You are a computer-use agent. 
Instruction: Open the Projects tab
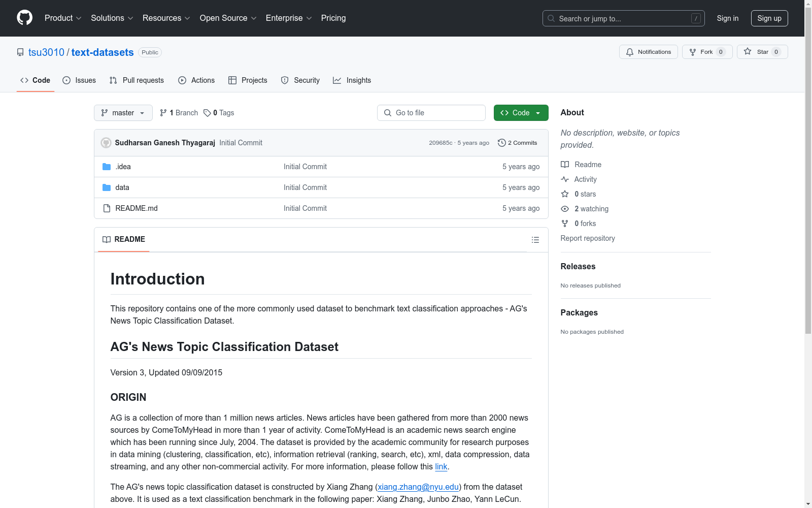tap(248, 80)
